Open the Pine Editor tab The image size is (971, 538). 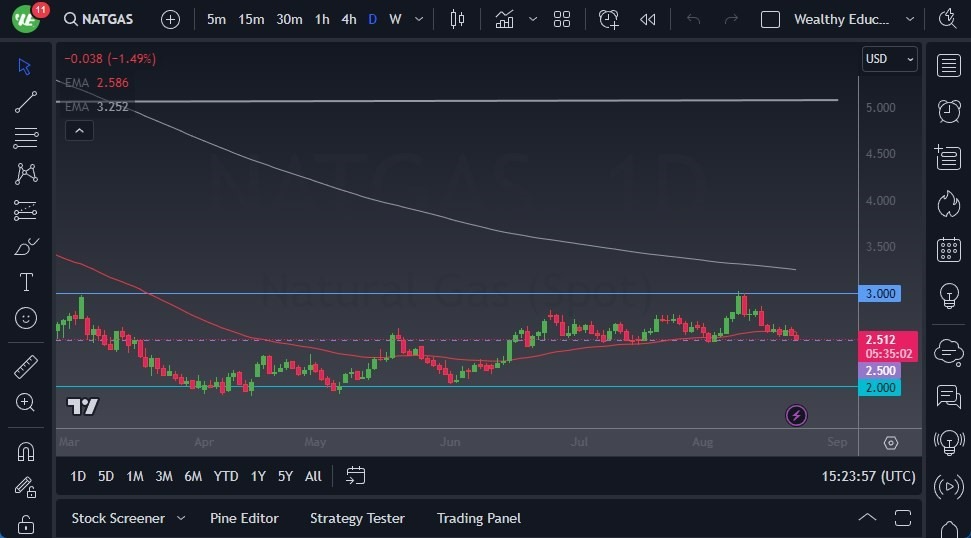coord(244,518)
